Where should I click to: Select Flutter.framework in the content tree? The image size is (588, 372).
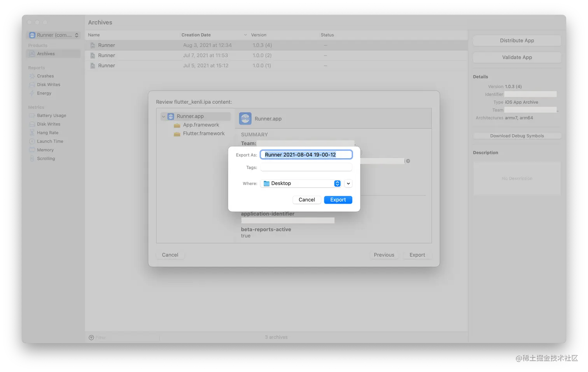(204, 133)
